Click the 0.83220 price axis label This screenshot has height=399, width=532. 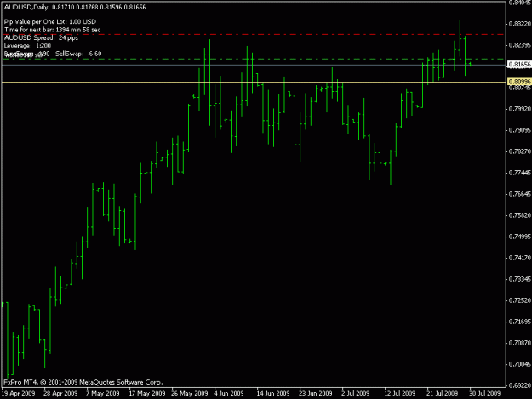[x=520, y=24]
